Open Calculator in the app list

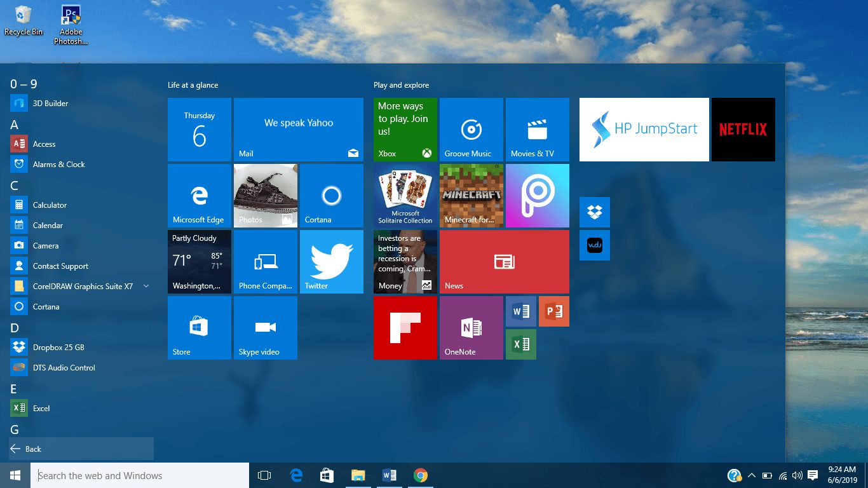[x=81, y=205]
